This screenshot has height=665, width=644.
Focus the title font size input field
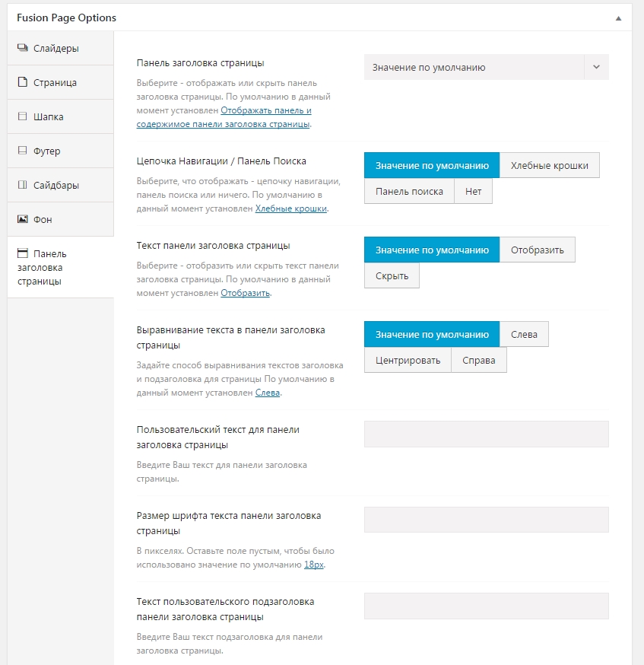487,520
